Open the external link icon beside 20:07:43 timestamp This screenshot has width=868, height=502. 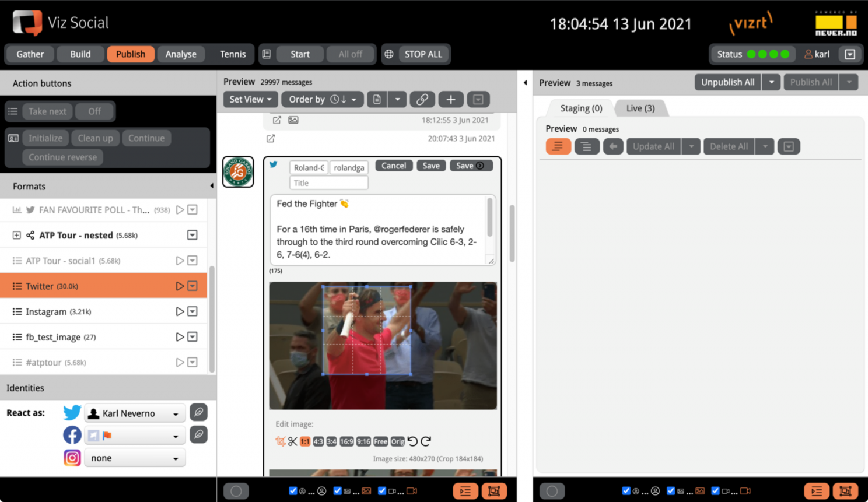271,139
